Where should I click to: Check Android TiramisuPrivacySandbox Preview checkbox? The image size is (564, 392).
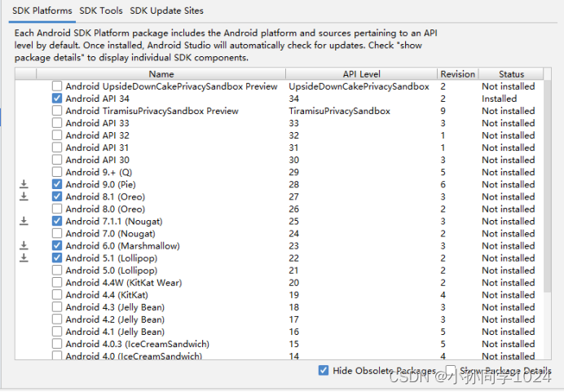coord(57,110)
